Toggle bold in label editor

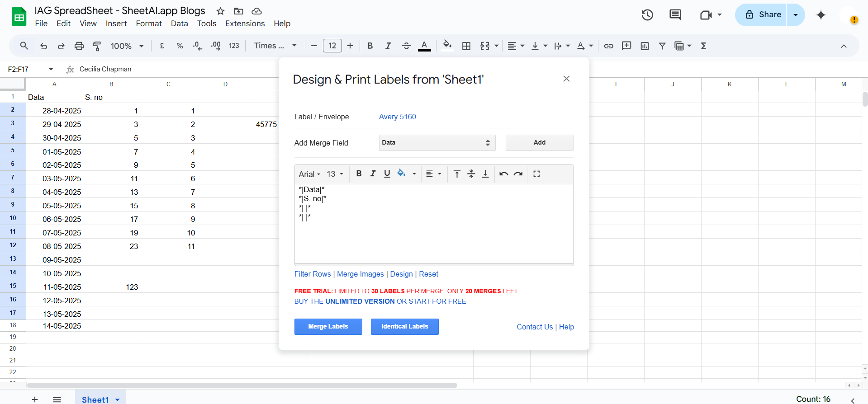coord(359,174)
